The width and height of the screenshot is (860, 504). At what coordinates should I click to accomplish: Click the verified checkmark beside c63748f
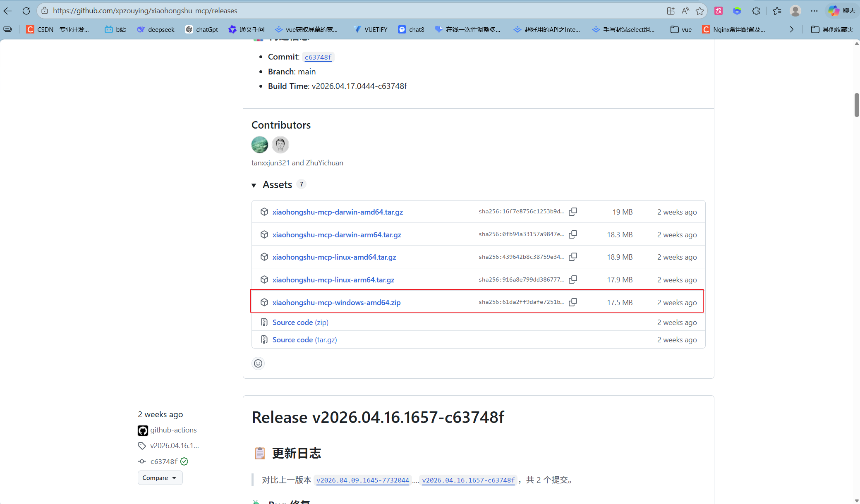click(184, 461)
